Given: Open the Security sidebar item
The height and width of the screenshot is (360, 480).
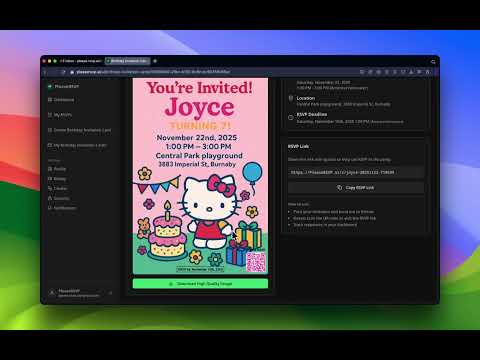Looking at the screenshot, I should click(x=59, y=198).
